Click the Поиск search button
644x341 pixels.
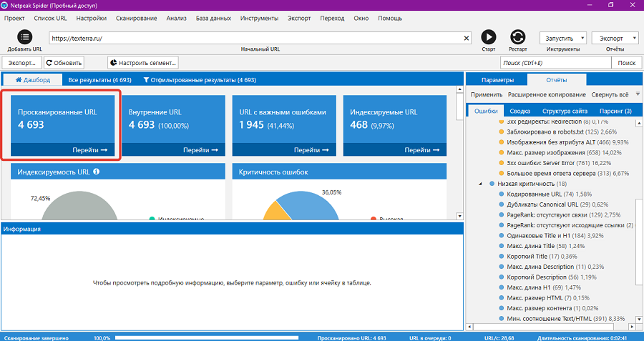[626, 63]
